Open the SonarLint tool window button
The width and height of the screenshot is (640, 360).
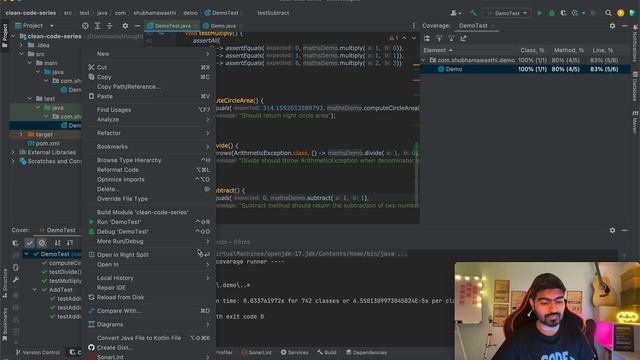point(256,352)
